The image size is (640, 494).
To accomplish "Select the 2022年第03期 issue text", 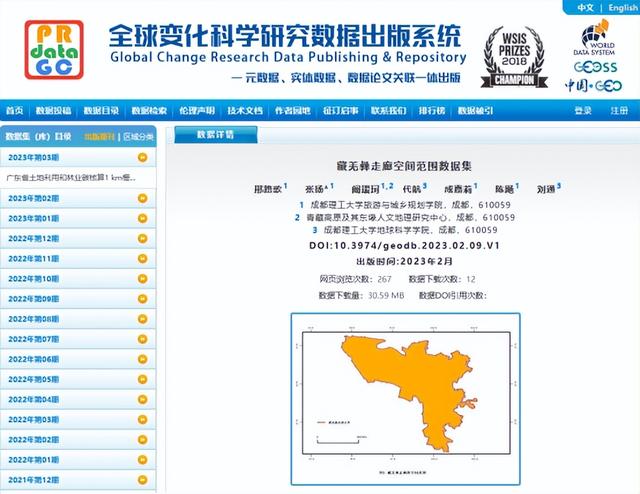I will [x=34, y=420].
